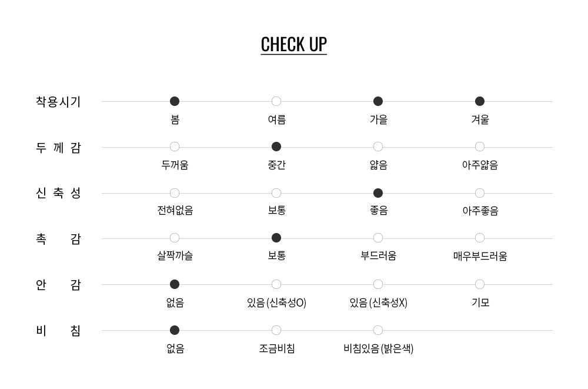Choose 있음 (신축성O) lining circle
588x389 pixels.
(x=276, y=284)
